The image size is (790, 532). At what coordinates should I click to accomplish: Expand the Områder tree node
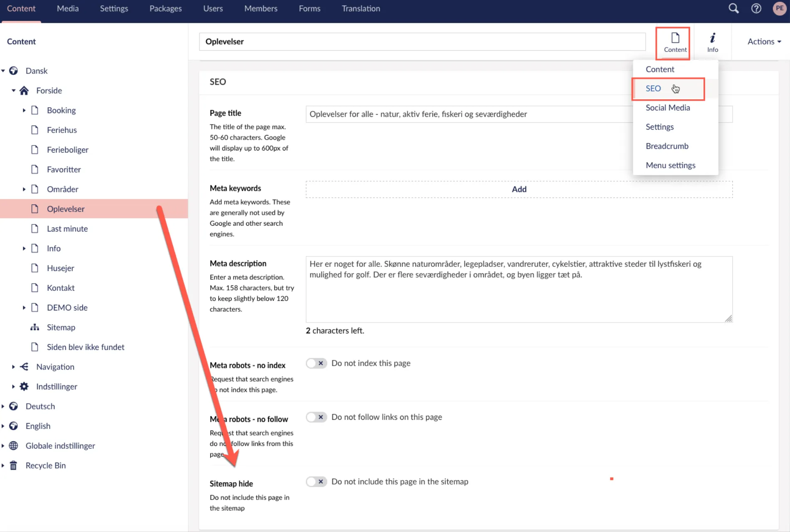click(x=24, y=189)
